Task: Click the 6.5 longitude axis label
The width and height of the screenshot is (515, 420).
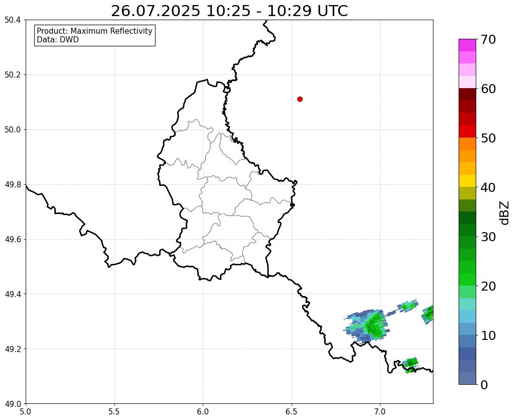Action: point(291,412)
